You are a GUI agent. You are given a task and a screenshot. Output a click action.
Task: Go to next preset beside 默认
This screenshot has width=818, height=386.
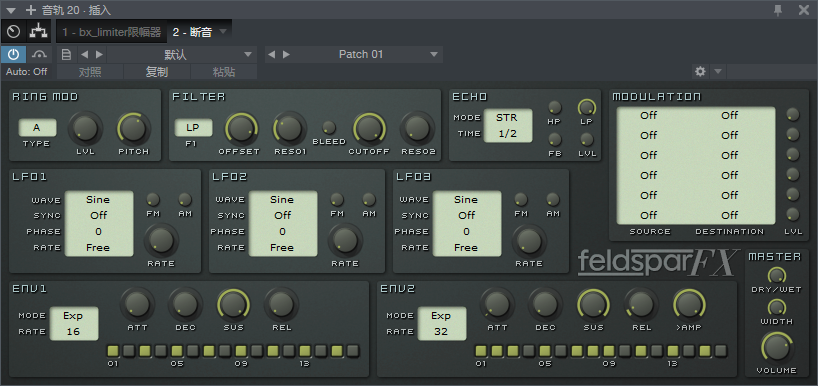coord(99,54)
